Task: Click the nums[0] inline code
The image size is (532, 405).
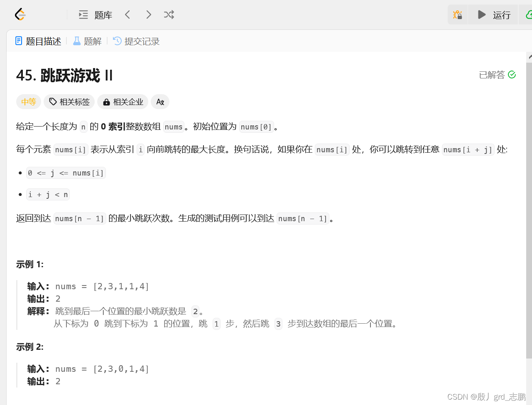Action: [256, 127]
